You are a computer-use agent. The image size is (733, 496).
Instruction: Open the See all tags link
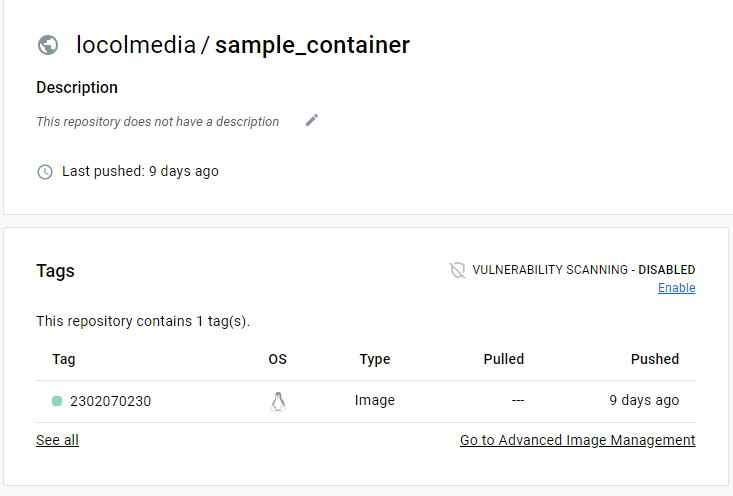click(57, 440)
